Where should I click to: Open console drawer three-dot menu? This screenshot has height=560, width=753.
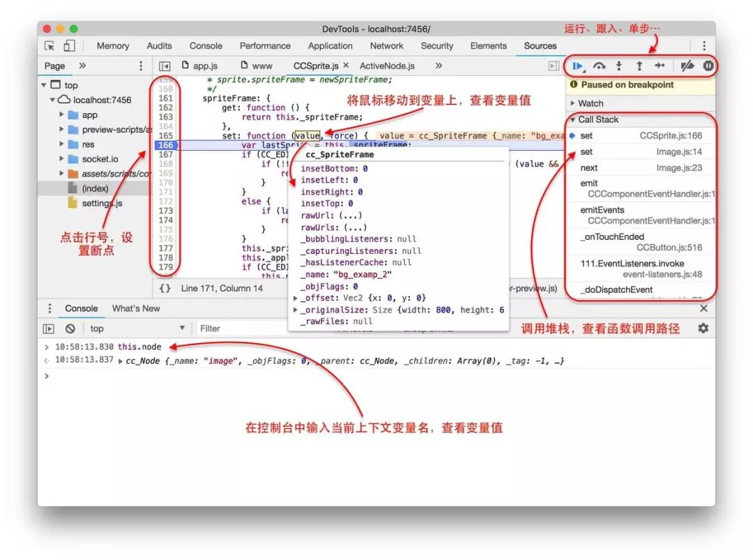click(x=50, y=308)
